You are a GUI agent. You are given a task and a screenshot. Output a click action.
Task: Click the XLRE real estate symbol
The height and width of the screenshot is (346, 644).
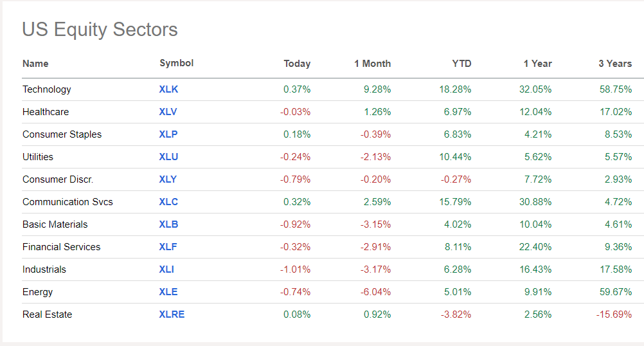(172, 314)
